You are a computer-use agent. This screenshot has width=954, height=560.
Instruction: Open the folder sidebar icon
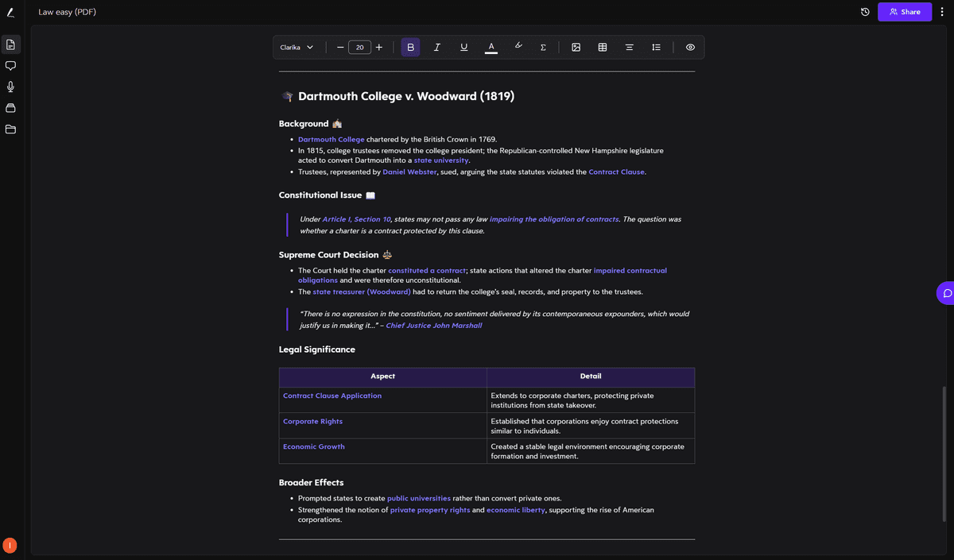tap(11, 129)
